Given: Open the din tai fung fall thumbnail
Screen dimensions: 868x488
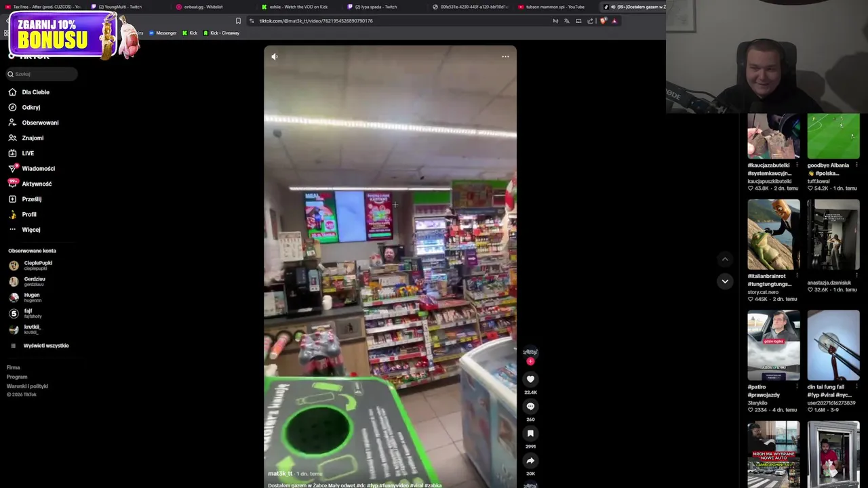Looking at the screenshot, I should pos(833,346).
